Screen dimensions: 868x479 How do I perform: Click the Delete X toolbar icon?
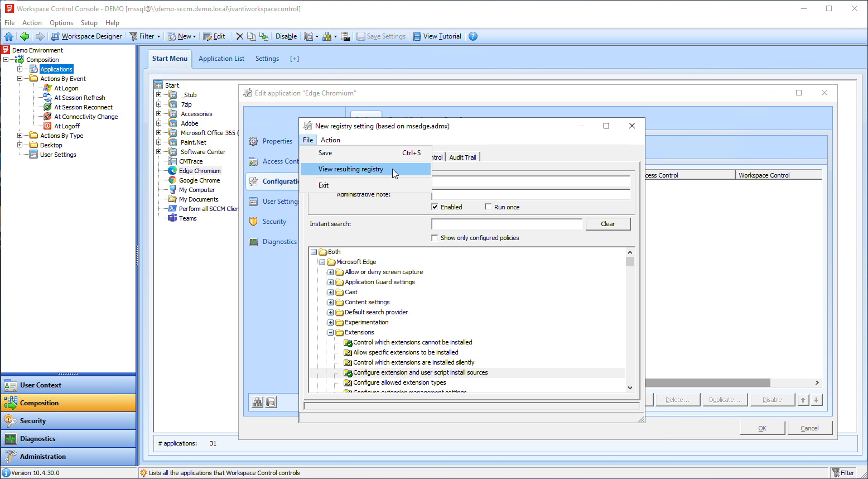[239, 36]
